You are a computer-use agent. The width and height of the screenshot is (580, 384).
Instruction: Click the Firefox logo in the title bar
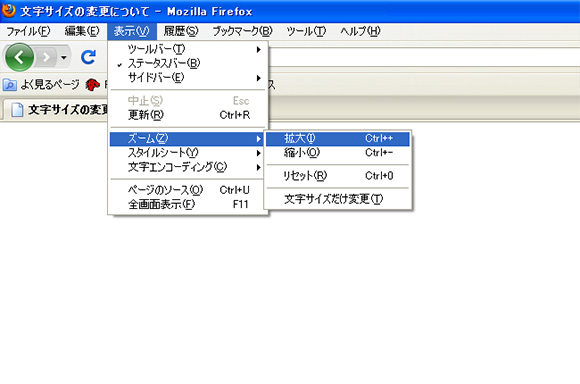(8, 10)
